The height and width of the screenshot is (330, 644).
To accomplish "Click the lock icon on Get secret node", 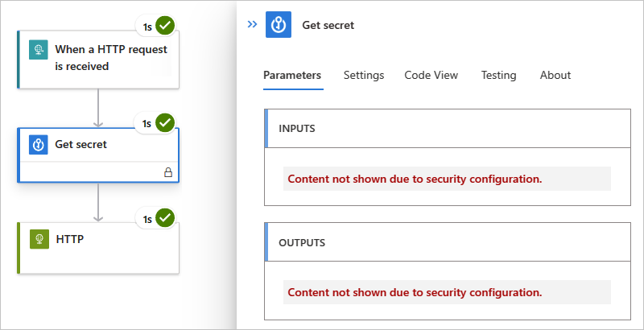I will point(168,173).
